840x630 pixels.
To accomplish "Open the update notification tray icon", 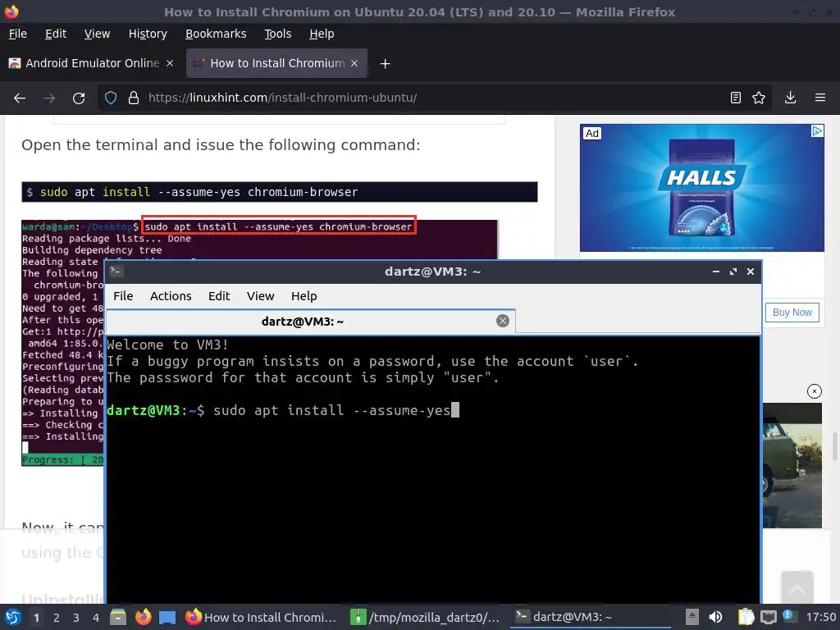I will [x=788, y=616].
